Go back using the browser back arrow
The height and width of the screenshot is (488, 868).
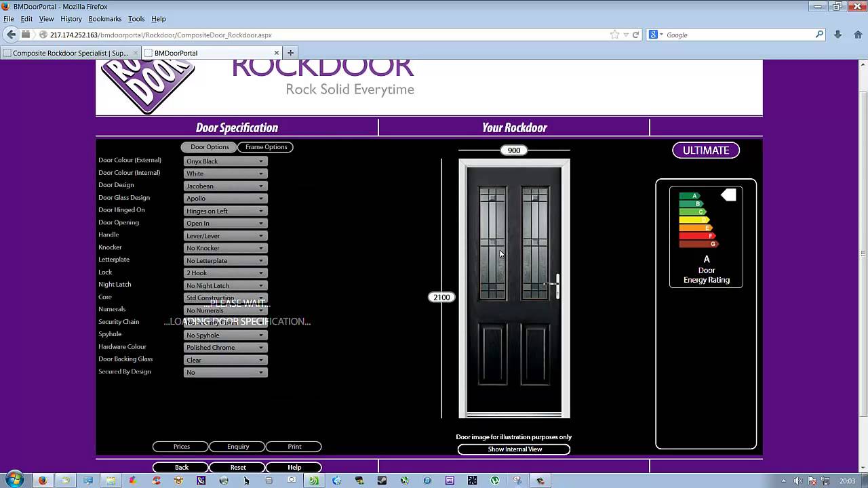[x=11, y=35]
